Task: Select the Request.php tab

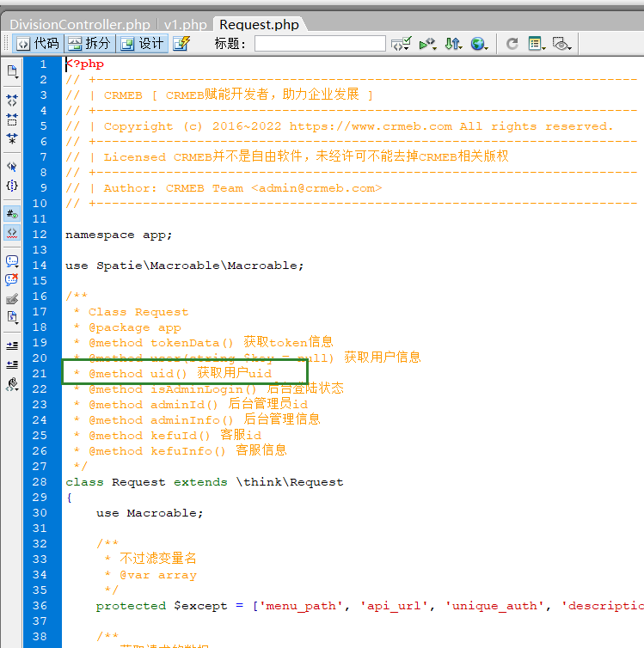Action: 259,25
